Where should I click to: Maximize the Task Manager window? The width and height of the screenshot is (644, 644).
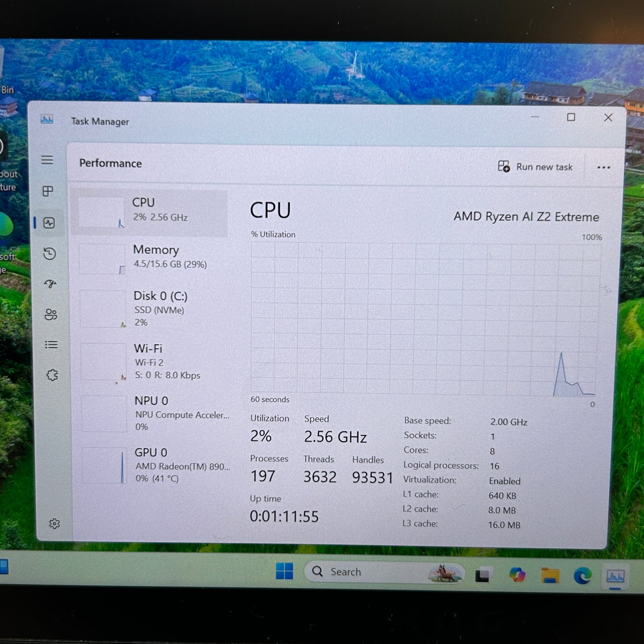coord(571,117)
